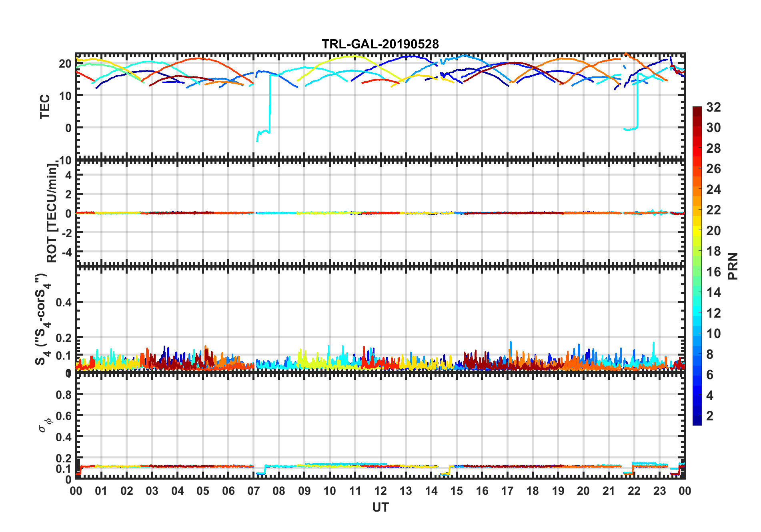Click inside the TEC plot panel
The width and height of the screenshot is (761, 532).
tap(380, 107)
